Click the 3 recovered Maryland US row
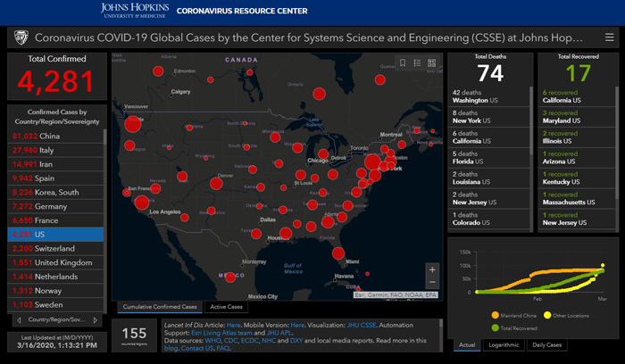Screen dimensions: 625x364 tap(577, 117)
